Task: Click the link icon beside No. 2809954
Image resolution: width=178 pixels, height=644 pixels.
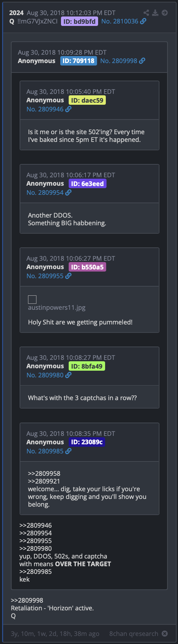Action: tap(68, 193)
